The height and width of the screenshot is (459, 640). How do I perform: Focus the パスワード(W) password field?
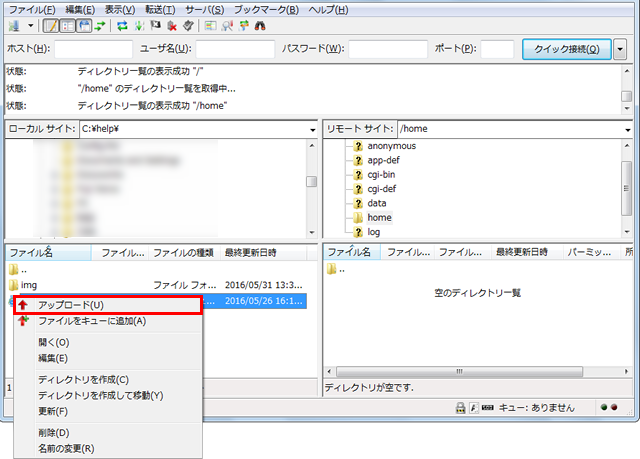click(388, 49)
